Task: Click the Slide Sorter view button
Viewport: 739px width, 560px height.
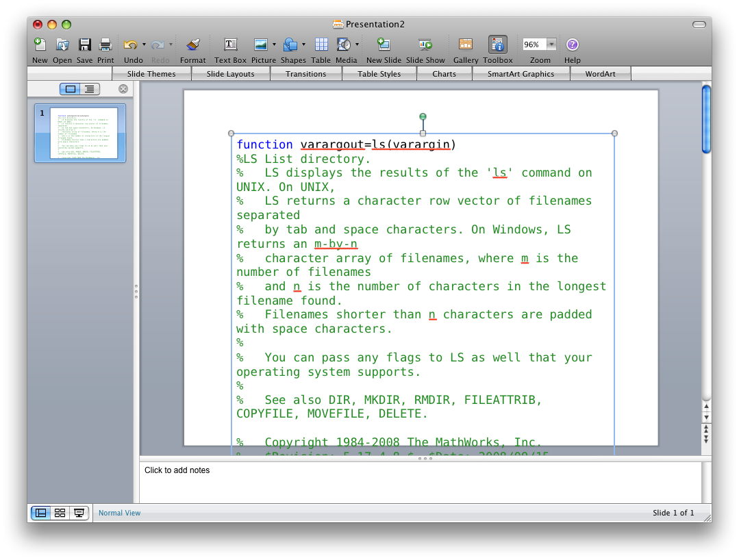Action: point(60,513)
